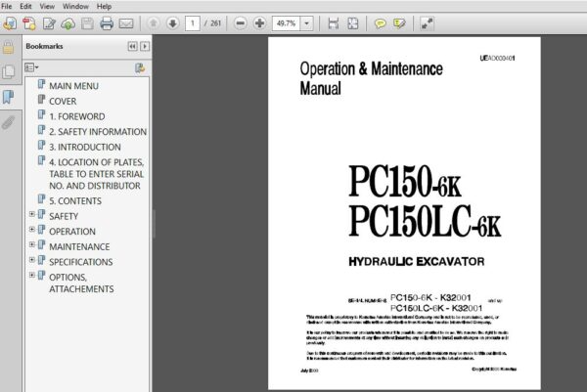Expand the OPERATION bookmark node

pos(32,230)
